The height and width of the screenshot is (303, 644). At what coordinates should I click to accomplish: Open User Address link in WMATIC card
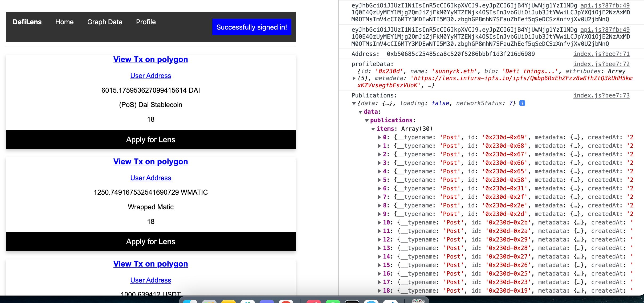coord(151,178)
